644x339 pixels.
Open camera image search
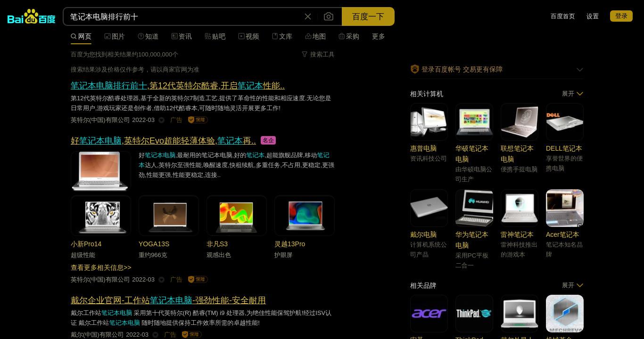tap(329, 16)
